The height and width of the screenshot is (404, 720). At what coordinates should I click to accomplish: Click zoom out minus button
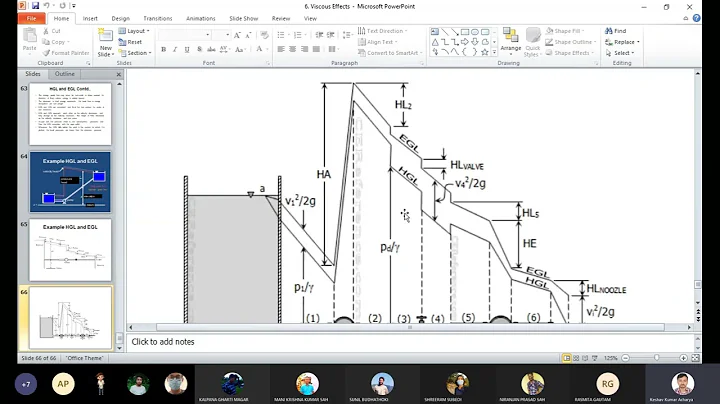(x=625, y=358)
